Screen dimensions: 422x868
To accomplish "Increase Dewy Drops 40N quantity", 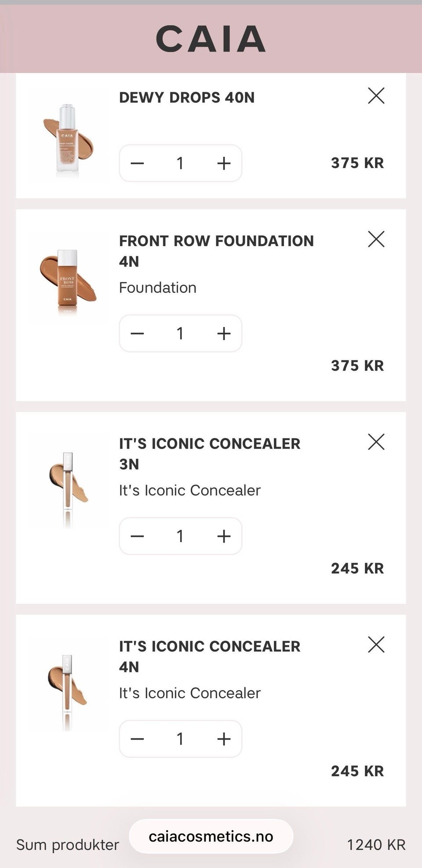I will [x=224, y=163].
